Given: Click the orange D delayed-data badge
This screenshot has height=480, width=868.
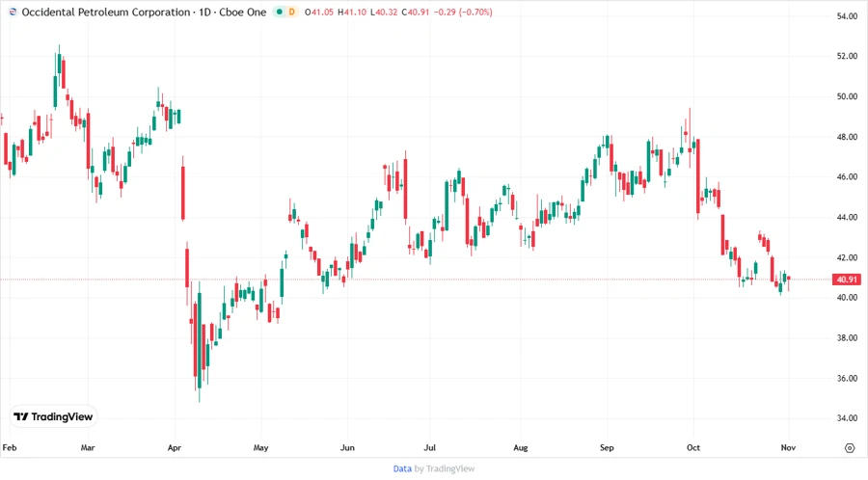Looking at the screenshot, I should (291, 12).
